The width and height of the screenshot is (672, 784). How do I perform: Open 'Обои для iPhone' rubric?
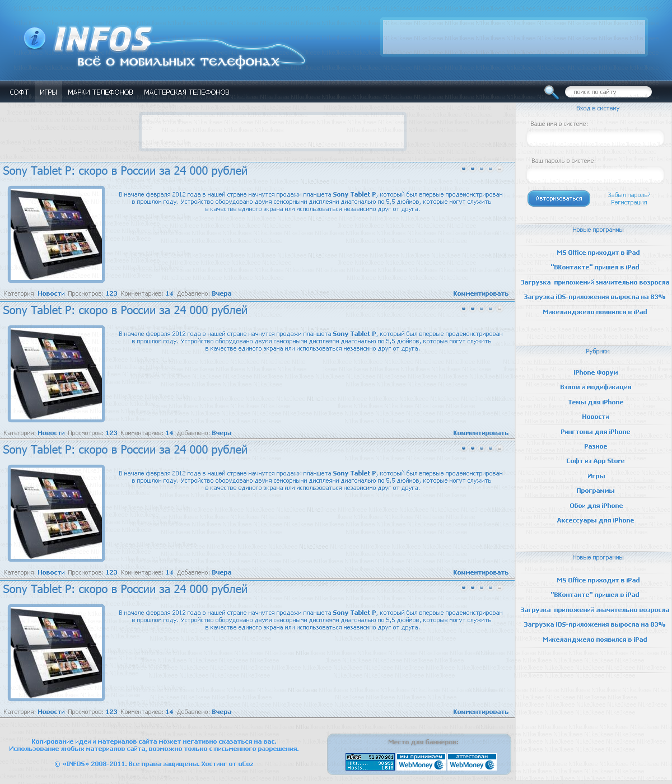[x=596, y=506]
